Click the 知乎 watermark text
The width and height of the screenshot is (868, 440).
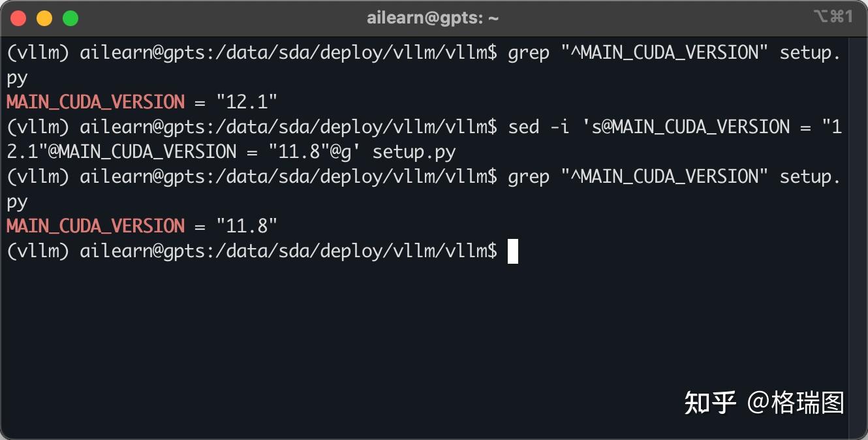pos(710,403)
